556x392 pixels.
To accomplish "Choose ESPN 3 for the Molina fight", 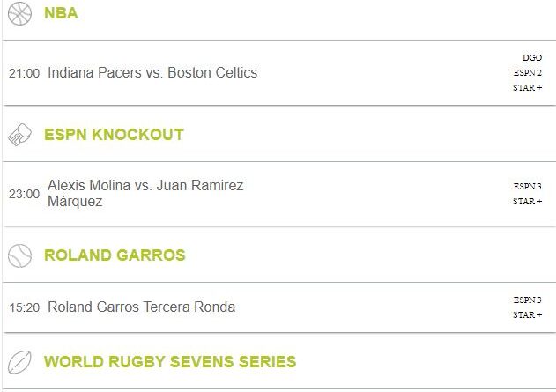I will (x=527, y=187).
